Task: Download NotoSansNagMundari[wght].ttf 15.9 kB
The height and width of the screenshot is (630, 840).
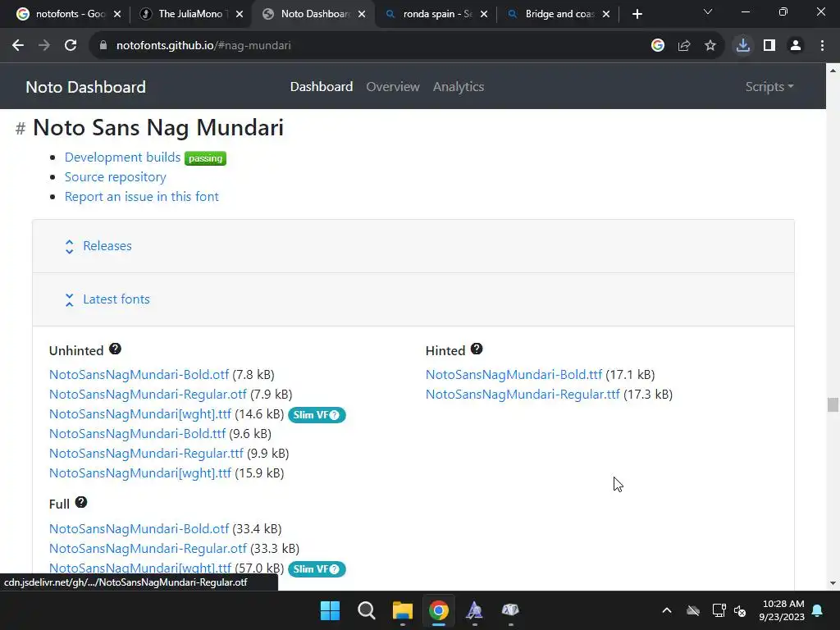Action: 139,473
